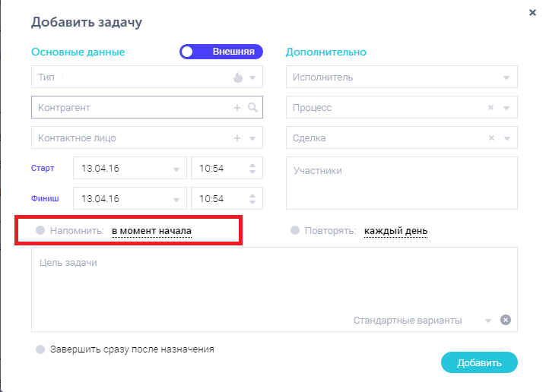Viewport: 546px width, 392px height.
Task: Click the search magnifier in Контрагент field
Action: click(253, 108)
